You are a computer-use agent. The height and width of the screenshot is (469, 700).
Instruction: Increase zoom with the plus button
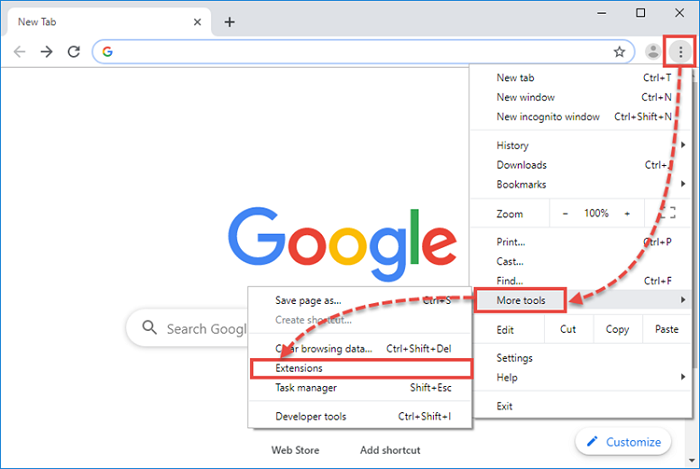point(627,214)
